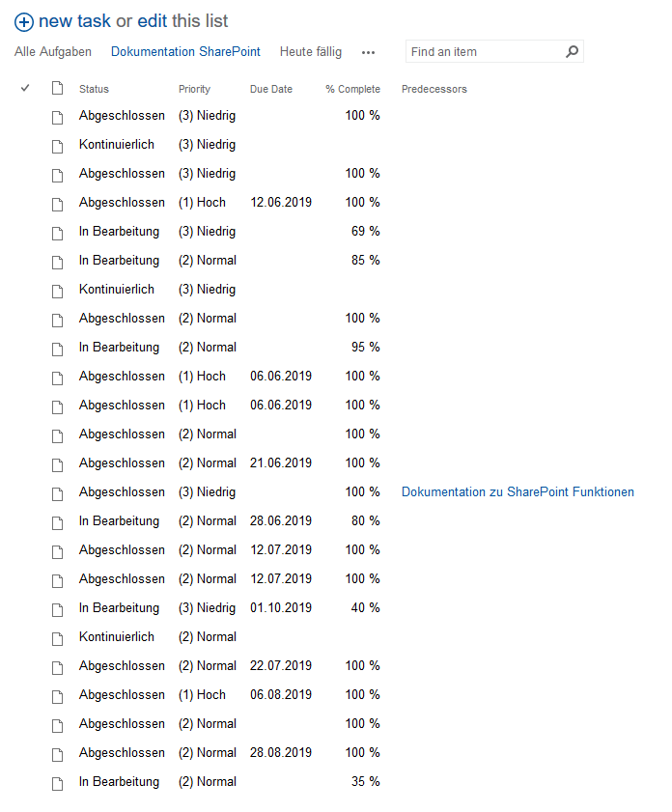Select the Dokumentation SharePoint view
The height and width of the screenshot is (812, 672).
[x=185, y=52]
